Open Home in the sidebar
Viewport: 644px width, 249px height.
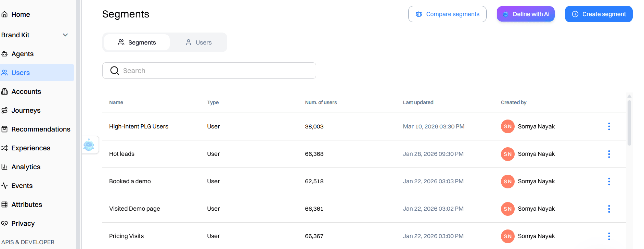[21, 14]
